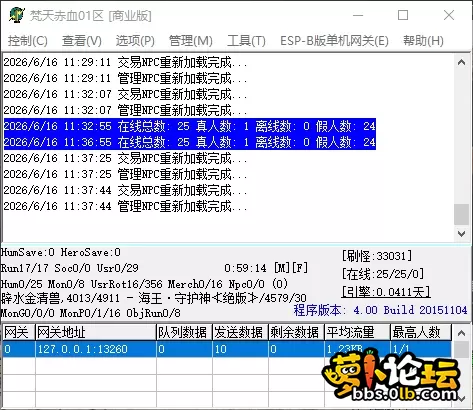The image size is (473, 410).
Task: Open the 控制(C) menu
Action: point(28,41)
